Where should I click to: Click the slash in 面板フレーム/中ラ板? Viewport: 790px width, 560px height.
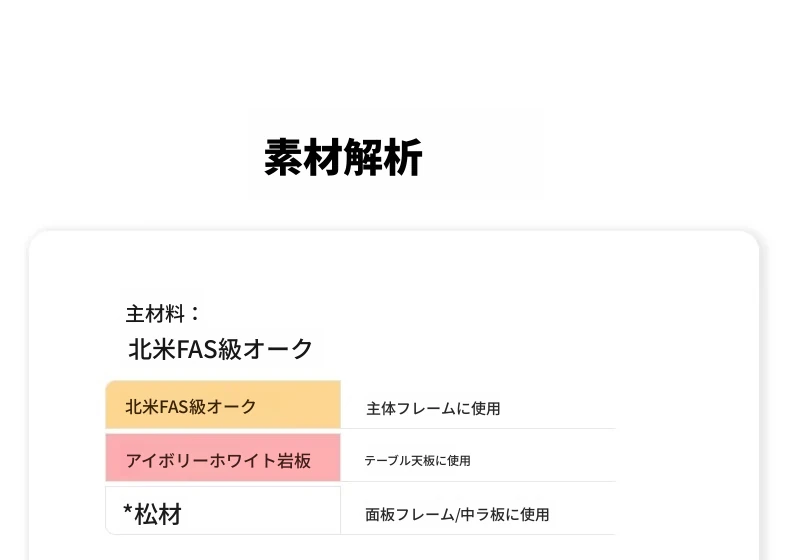tap(457, 515)
